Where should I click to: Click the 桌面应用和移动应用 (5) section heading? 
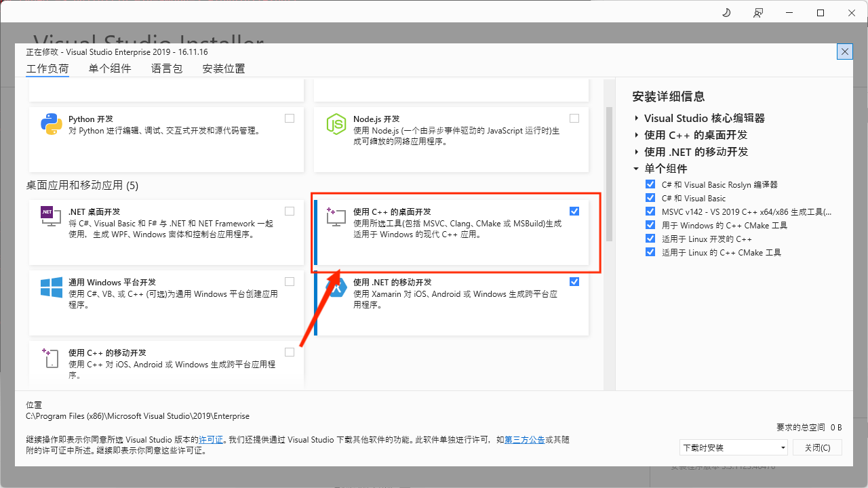pyautogui.click(x=82, y=185)
